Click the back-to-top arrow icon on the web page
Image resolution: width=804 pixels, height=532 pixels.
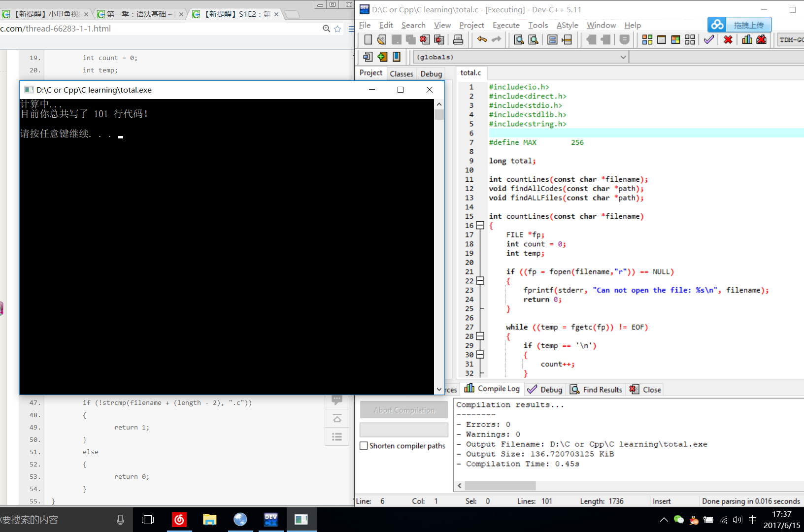click(x=337, y=418)
